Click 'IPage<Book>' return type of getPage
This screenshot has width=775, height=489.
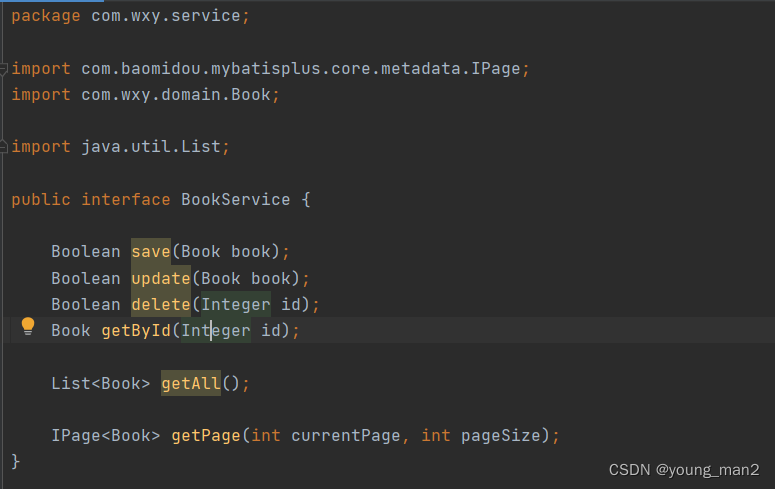pos(106,436)
